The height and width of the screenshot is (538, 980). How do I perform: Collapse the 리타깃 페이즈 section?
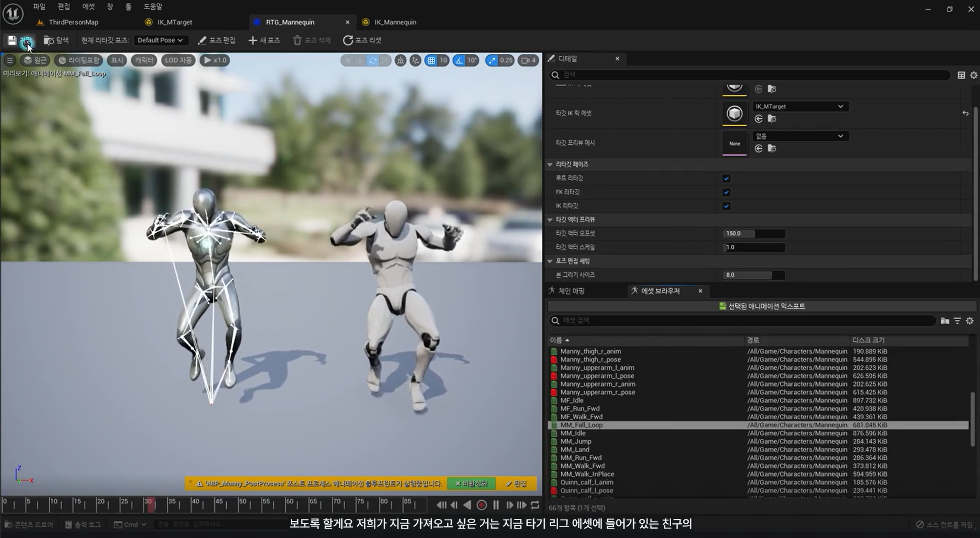click(550, 165)
